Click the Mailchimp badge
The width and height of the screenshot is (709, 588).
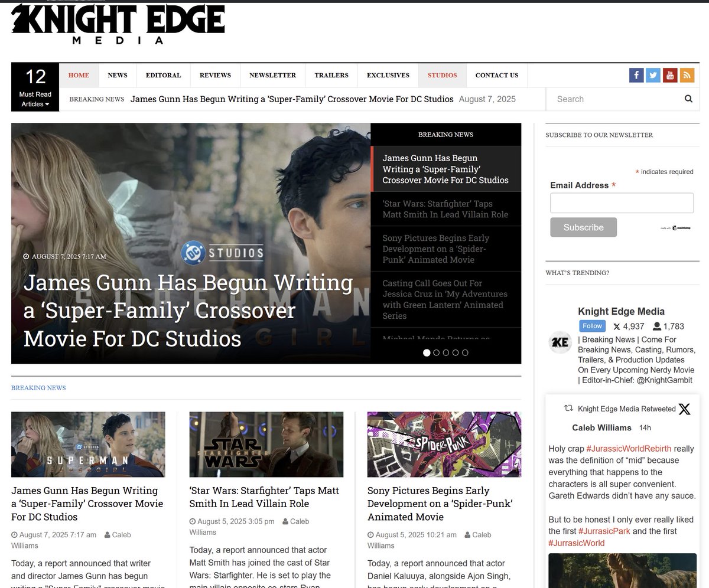[675, 228]
